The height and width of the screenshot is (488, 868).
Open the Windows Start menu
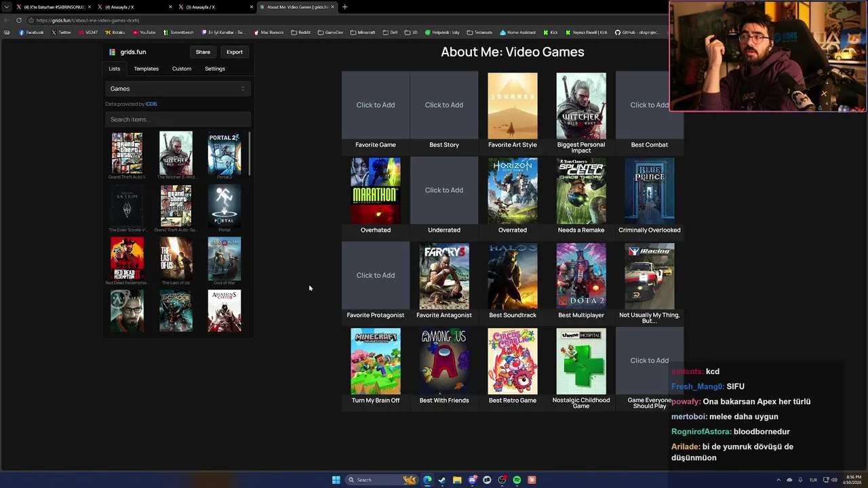pos(336,480)
